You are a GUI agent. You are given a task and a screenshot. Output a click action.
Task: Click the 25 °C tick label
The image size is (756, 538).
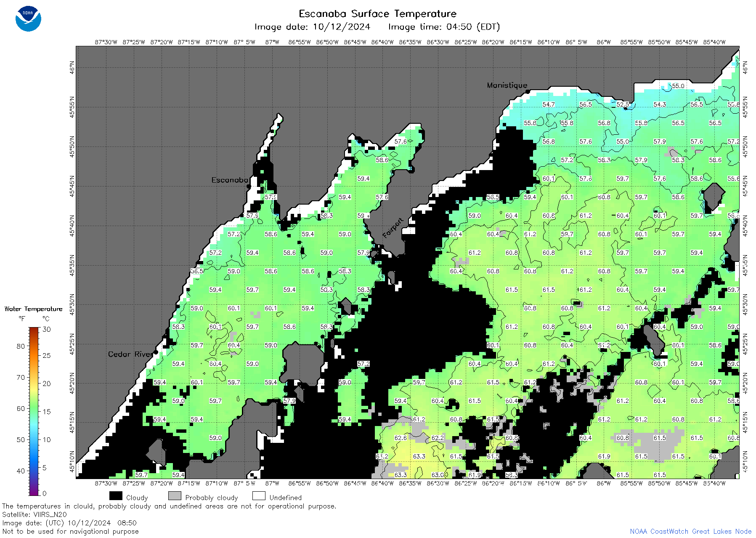pyautogui.click(x=47, y=355)
